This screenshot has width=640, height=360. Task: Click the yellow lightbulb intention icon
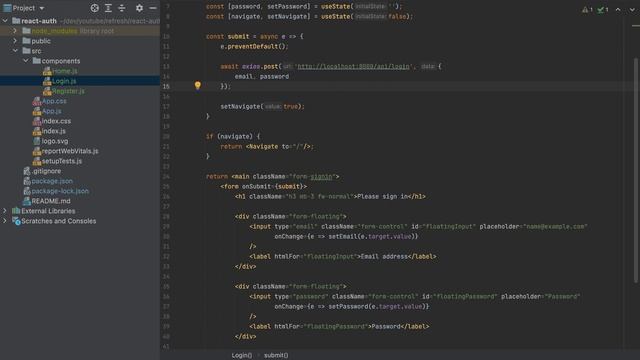point(198,85)
